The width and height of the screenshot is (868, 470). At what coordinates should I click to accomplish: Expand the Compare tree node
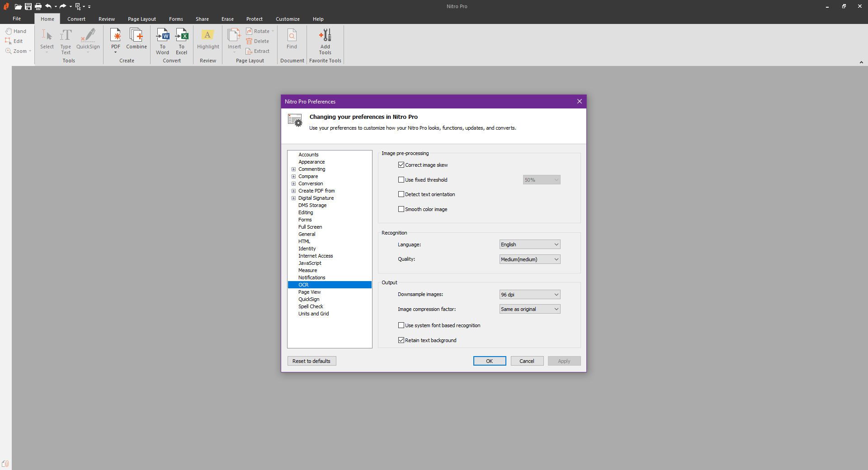pyautogui.click(x=293, y=177)
